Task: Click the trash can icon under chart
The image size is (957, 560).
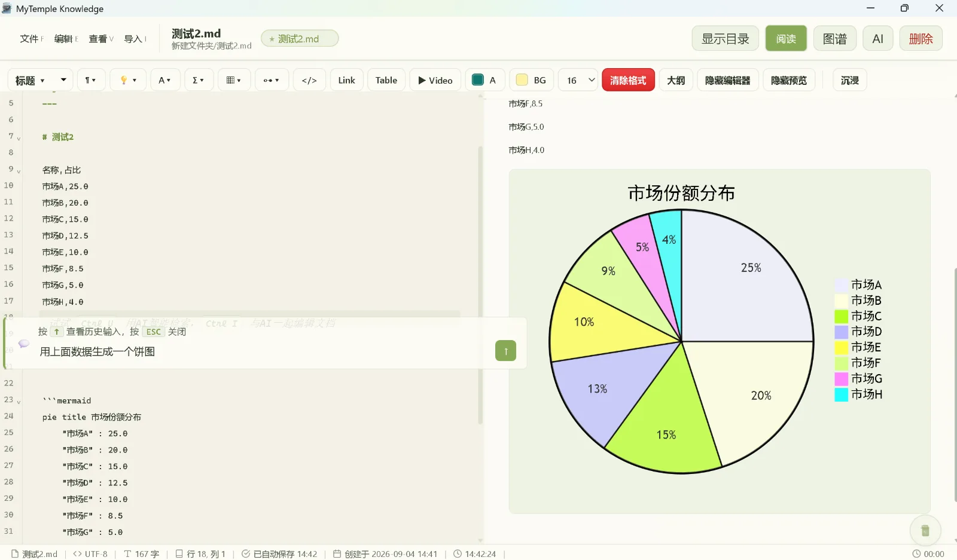Action: (925, 530)
